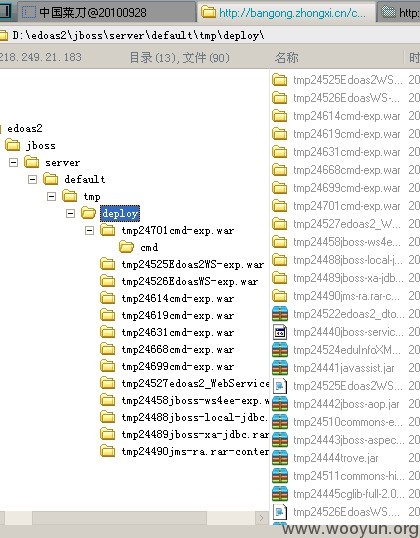Click archive icon of tmp24524eduInfoXM file
This screenshot has width=420, height=538.
pyautogui.click(x=280, y=350)
